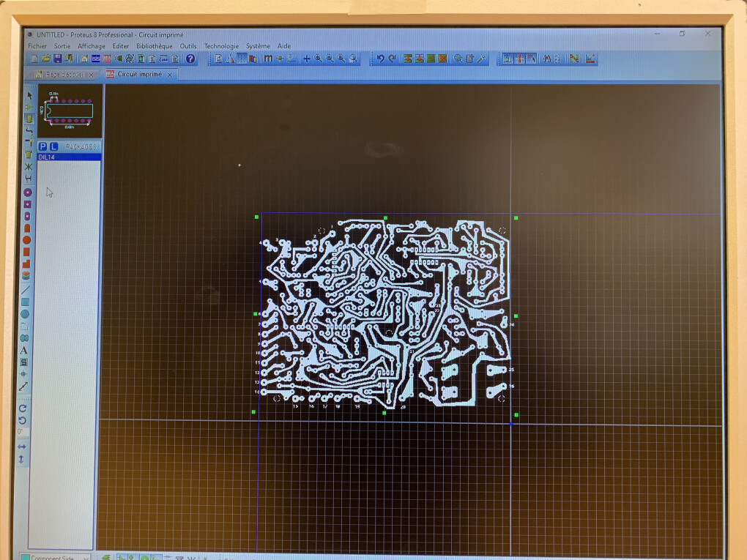Select the Edge connector pad tool
Image resolution: width=747 pixels, height=560 pixels.
[27, 228]
